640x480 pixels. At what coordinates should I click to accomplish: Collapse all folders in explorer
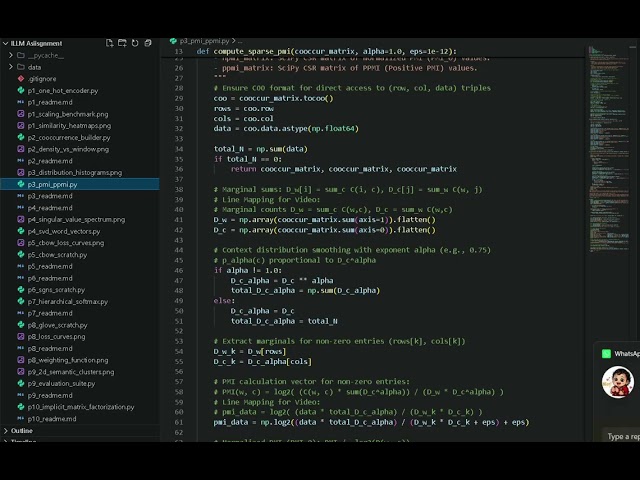click(x=148, y=43)
